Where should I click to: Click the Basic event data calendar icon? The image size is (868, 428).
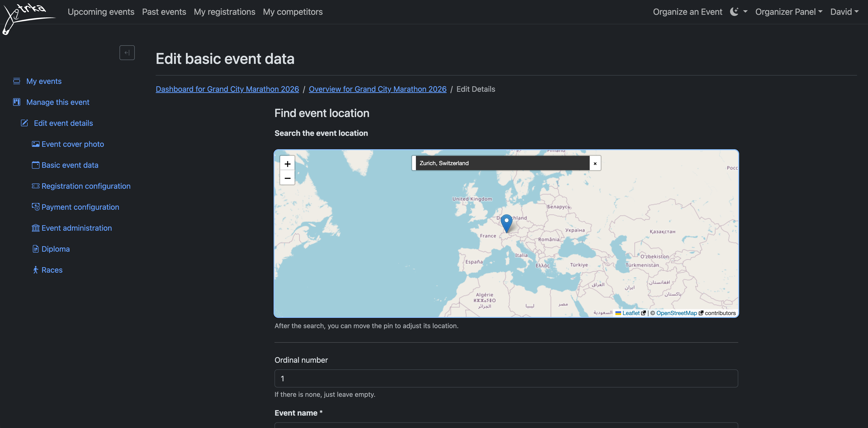coord(36,165)
